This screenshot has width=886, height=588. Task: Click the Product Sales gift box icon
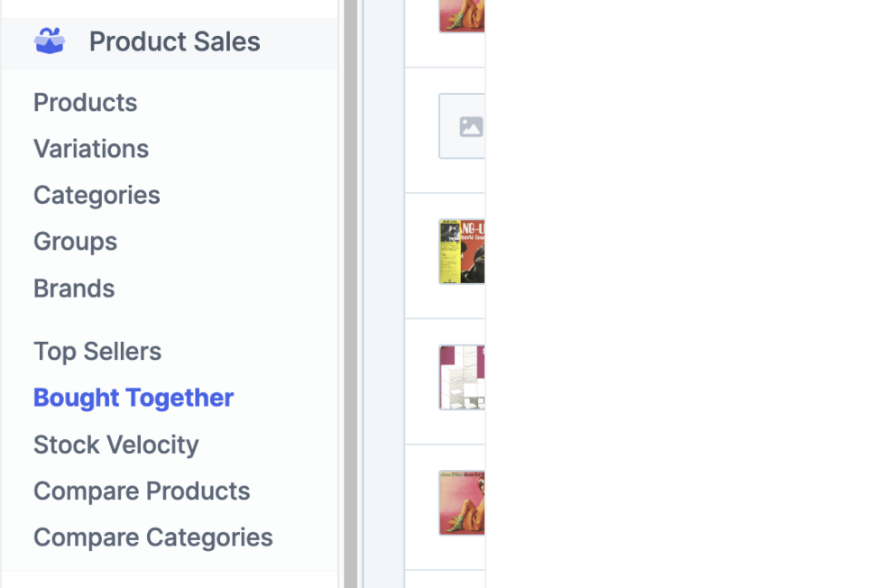tap(51, 41)
